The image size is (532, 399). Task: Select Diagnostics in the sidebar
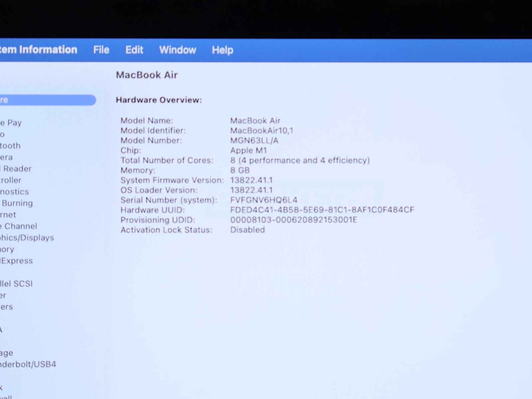click(15, 192)
